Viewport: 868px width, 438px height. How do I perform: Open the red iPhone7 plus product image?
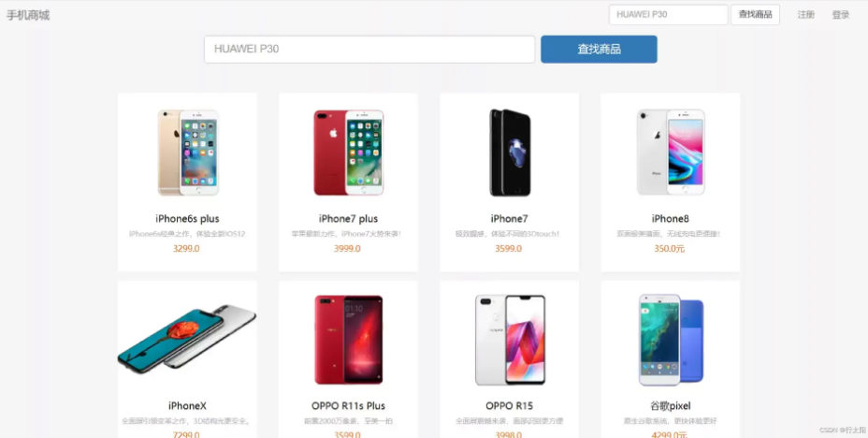coord(348,153)
